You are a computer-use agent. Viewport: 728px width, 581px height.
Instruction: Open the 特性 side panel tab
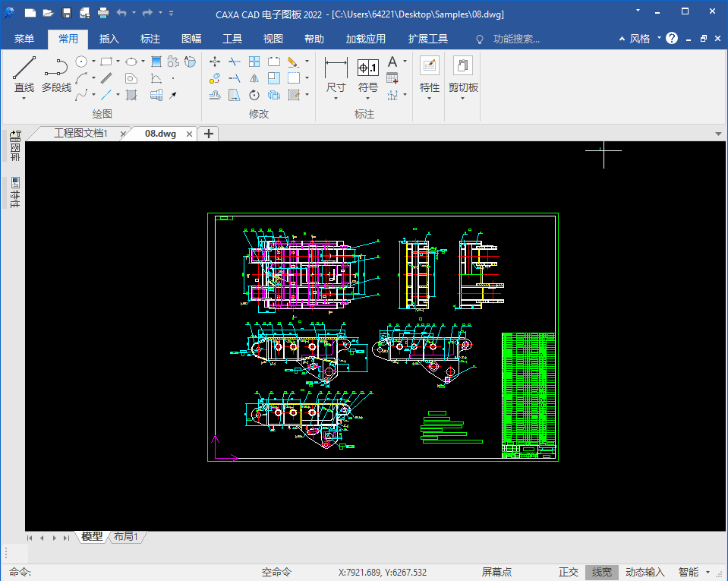[x=15, y=192]
